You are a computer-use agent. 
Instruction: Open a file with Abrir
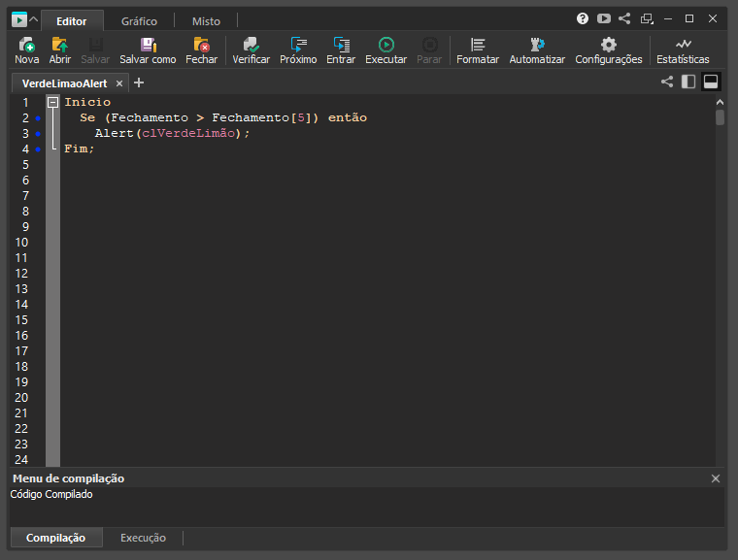pos(60,50)
